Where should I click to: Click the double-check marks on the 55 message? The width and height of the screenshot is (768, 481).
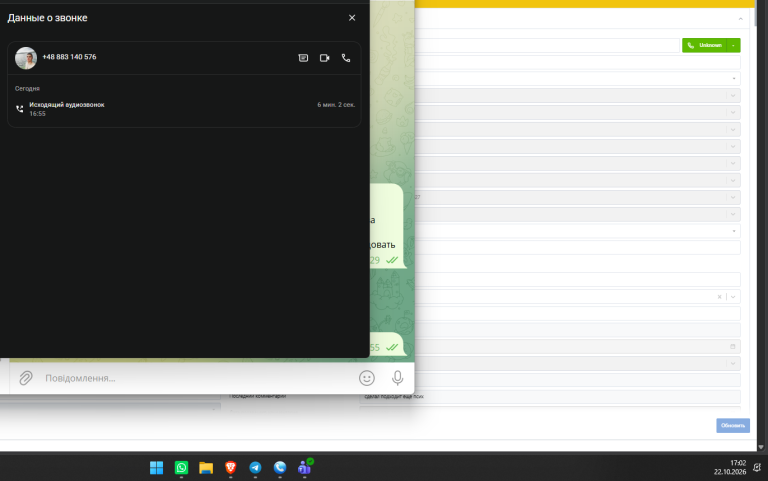pyautogui.click(x=392, y=347)
